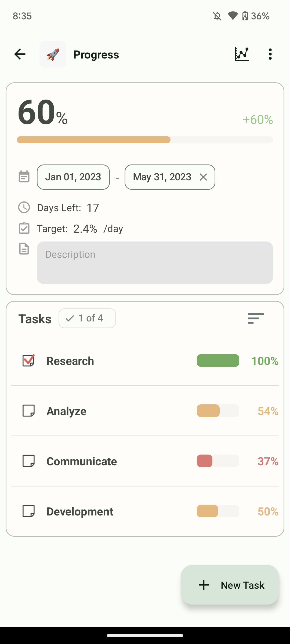
Task: Check the Communicate task checkbox
Action: click(x=28, y=461)
